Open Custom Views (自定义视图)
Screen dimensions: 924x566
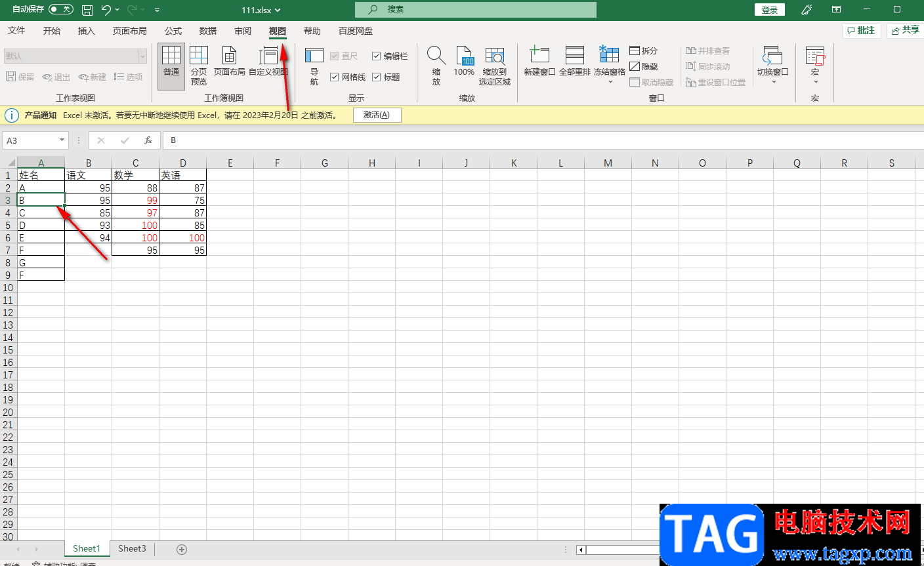[x=268, y=62]
